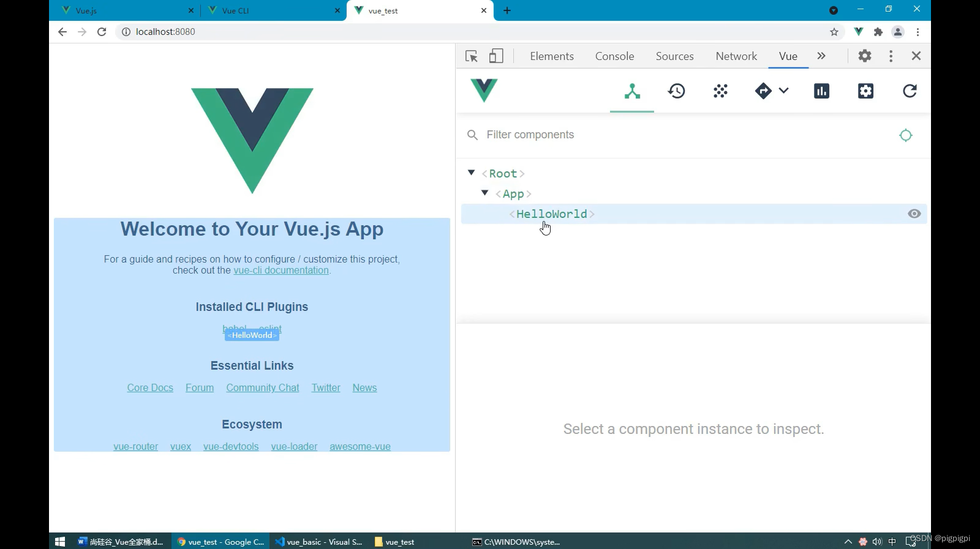Open the vue-cli documentation link
Viewport: 980px width, 549px height.
pyautogui.click(x=281, y=271)
